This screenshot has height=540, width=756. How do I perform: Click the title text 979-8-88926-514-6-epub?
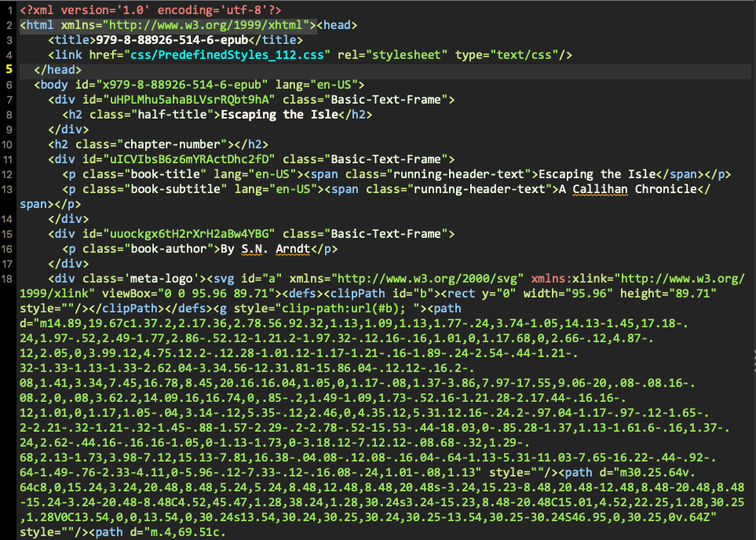[172, 39]
